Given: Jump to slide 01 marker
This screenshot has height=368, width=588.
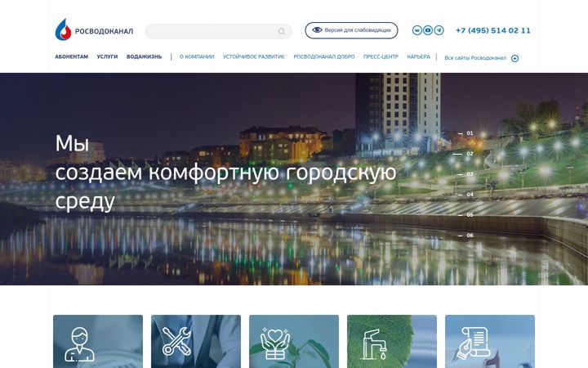Looking at the screenshot, I should (x=465, y=133).
